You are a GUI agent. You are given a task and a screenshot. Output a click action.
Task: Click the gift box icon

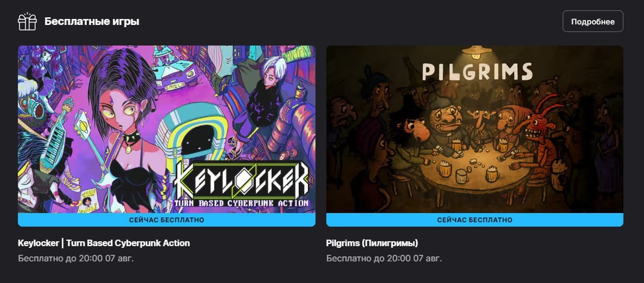pyautogui.click(x=27, y=21)
